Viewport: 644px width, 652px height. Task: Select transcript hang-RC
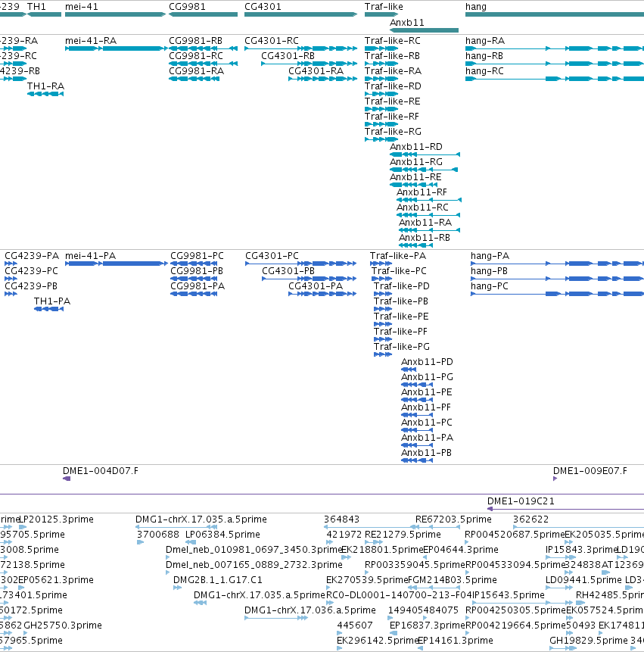555,79
